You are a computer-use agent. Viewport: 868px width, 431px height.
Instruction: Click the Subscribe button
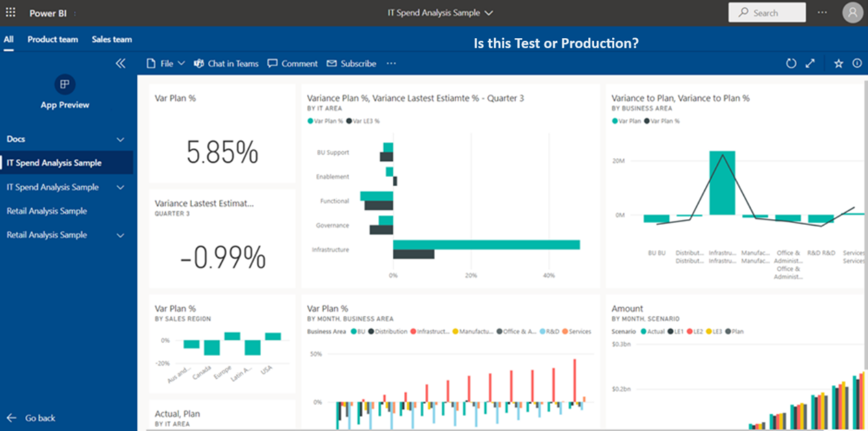point(352,63)
